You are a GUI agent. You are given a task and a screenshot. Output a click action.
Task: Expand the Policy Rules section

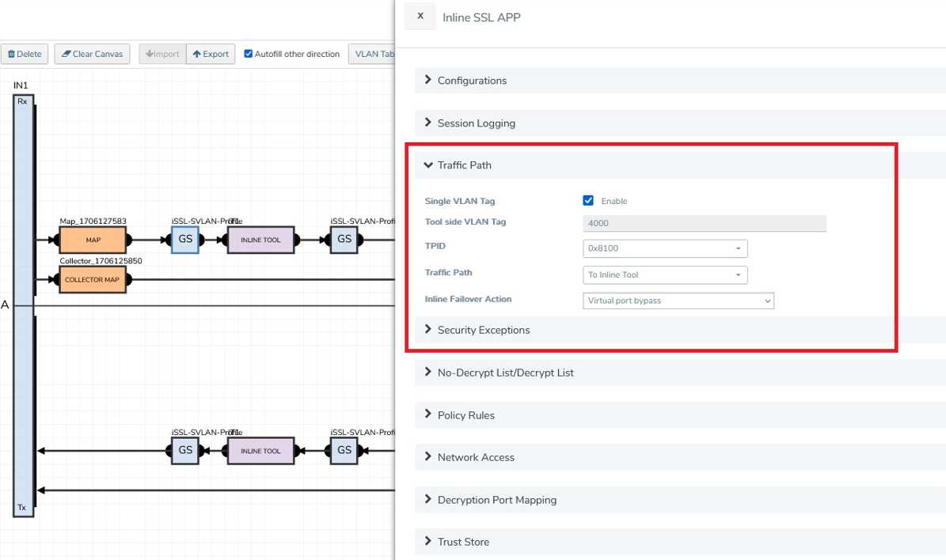pos(680,415)
